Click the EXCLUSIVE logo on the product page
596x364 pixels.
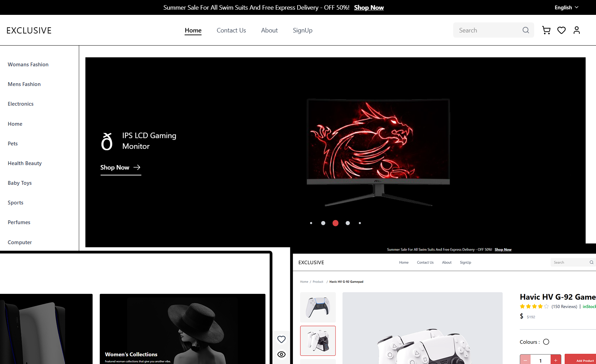pyautogui.click(x=311, y=262)
